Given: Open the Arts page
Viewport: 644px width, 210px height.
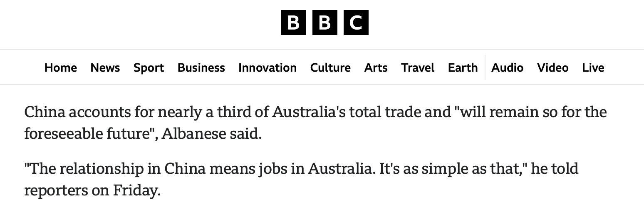Looking at the screenshot, I should click(376, 67).
